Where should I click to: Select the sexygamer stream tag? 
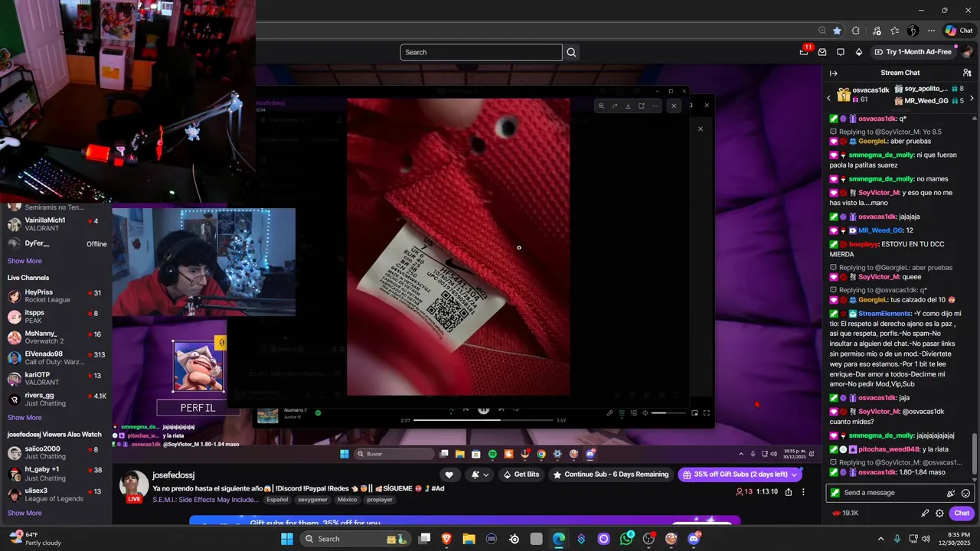(x=314, y=500)
